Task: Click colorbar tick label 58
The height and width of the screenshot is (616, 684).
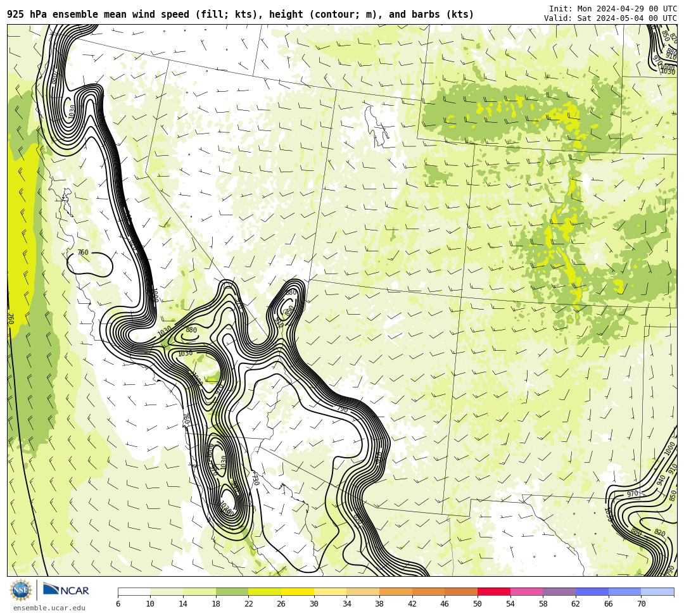Action: (x=543, y=604)
